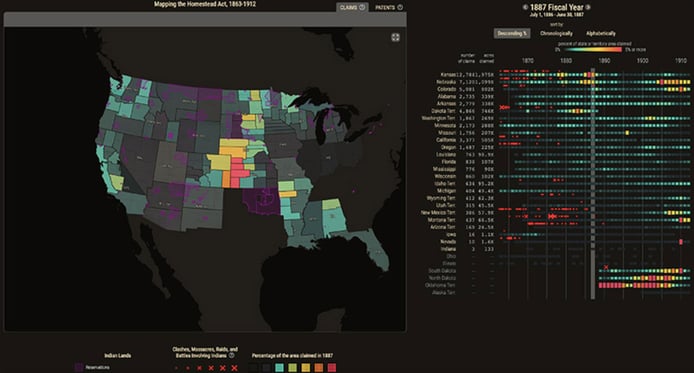
Task: Select the Alabama row label
Action: [446, 96]
